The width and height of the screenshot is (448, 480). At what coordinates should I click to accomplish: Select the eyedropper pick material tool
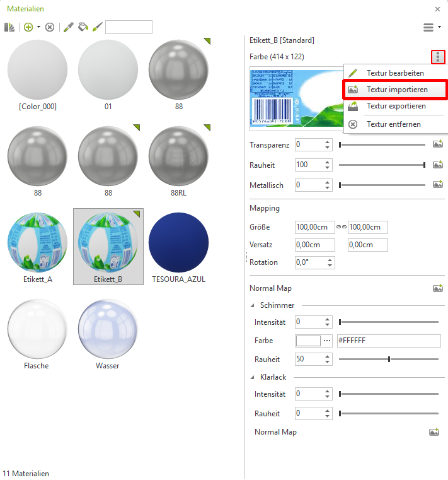pyautogui.click(x=69, y=27)
